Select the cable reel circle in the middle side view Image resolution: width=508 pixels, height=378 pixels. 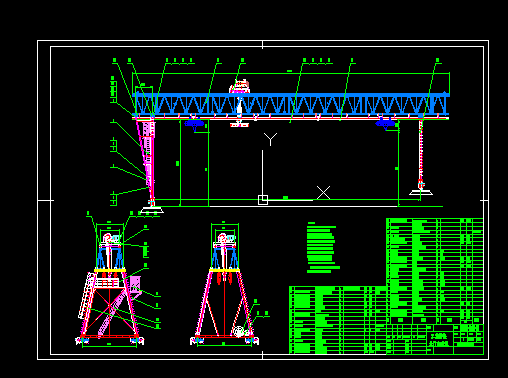239,331
